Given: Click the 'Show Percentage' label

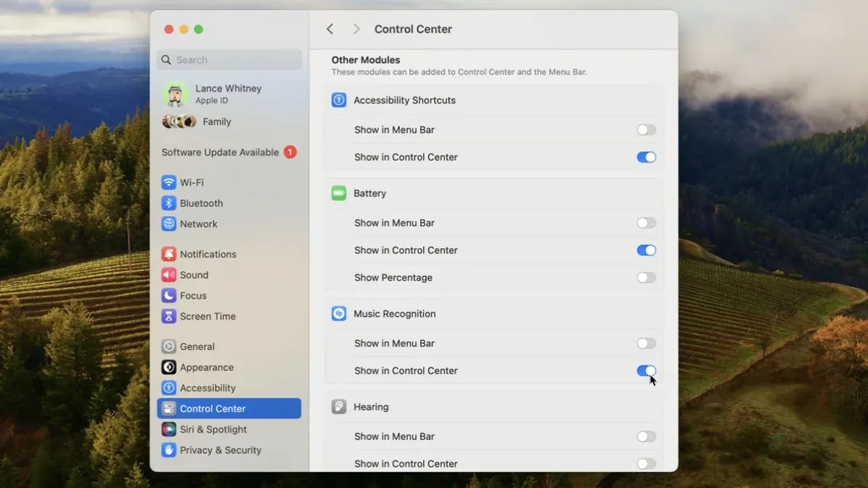Looking at the screenshot, I should [393, 278].
